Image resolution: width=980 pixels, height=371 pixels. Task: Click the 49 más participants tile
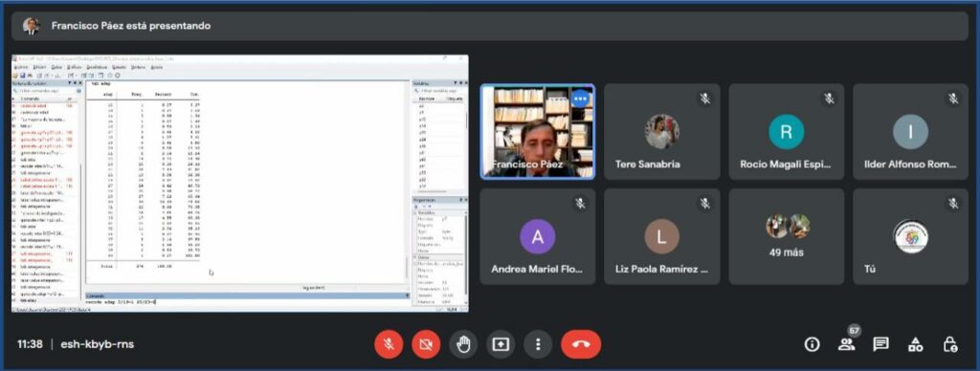pos(787,237)
